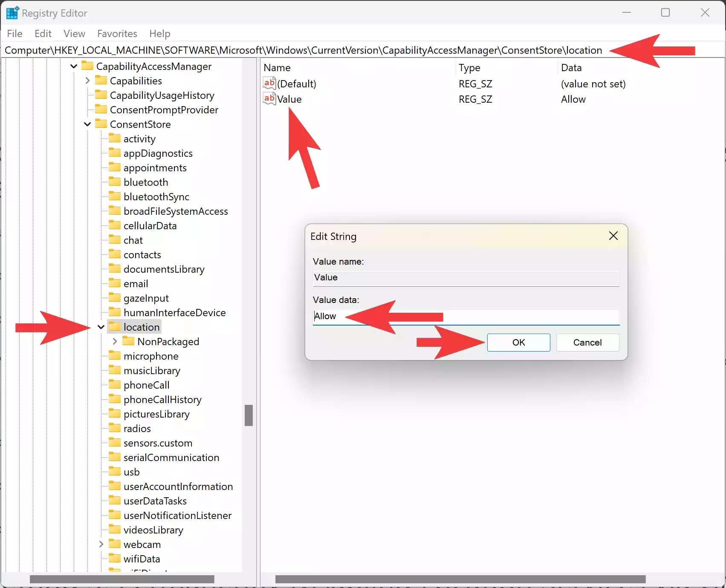Image resolution: width=726 pixels, height=588 pixels.
Task: Open the Favorites menu
Action: click(x=117, y=34)
